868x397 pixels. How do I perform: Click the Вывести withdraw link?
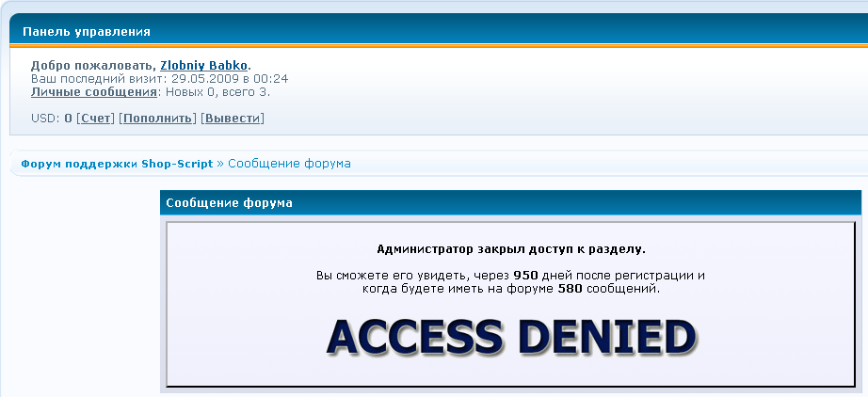point(232,119)
